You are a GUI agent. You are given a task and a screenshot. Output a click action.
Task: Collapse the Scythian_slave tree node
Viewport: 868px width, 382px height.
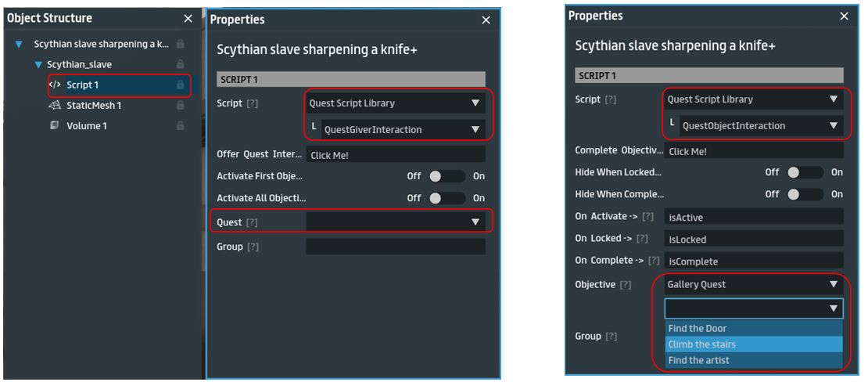click(x=38, y=64)
